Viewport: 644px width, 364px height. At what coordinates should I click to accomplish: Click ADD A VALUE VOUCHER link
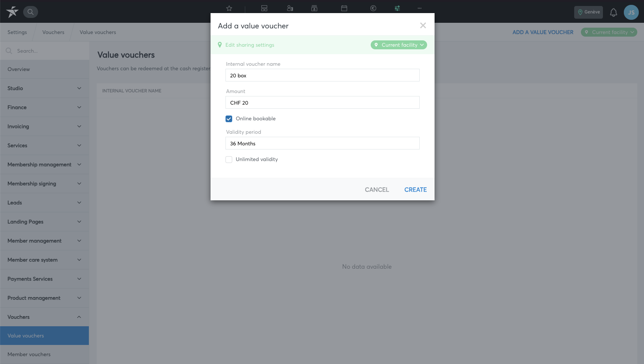pos(543,32)
